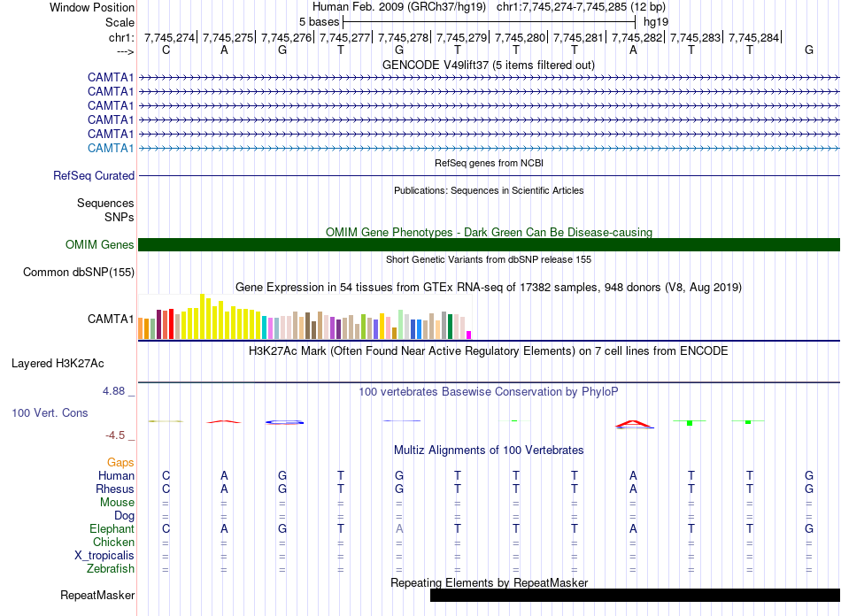Click position label 7,745,277
This screenshot has height=616, width=841.
[345, 37]
